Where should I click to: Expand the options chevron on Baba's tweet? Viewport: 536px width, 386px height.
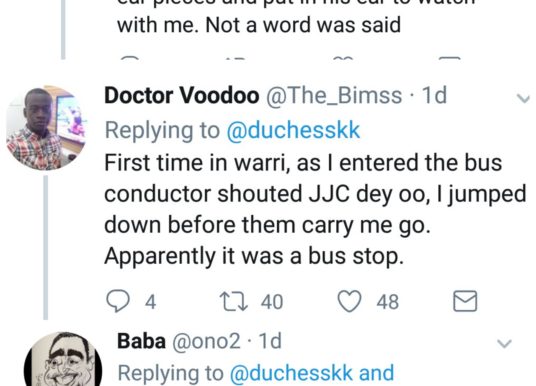click(x=504, y=343)
